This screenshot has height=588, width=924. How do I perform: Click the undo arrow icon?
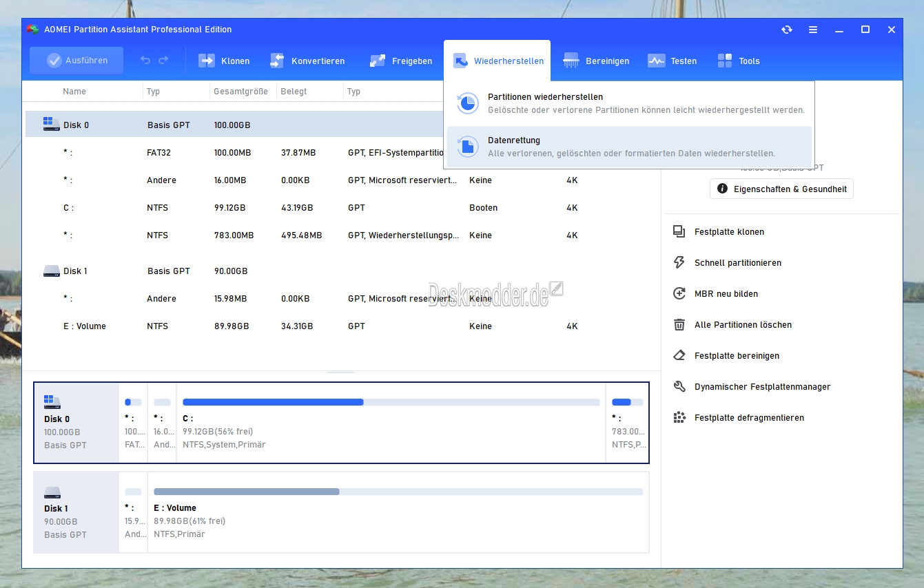(145, 61)
